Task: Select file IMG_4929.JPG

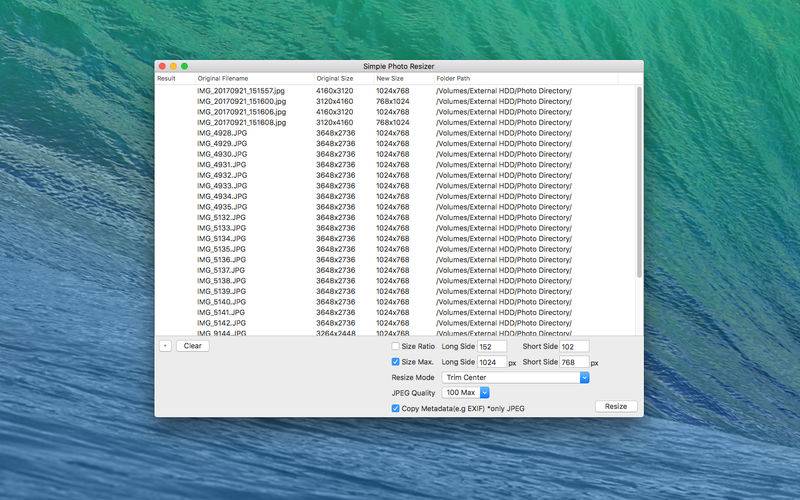Action: click(x=395, y=143)
